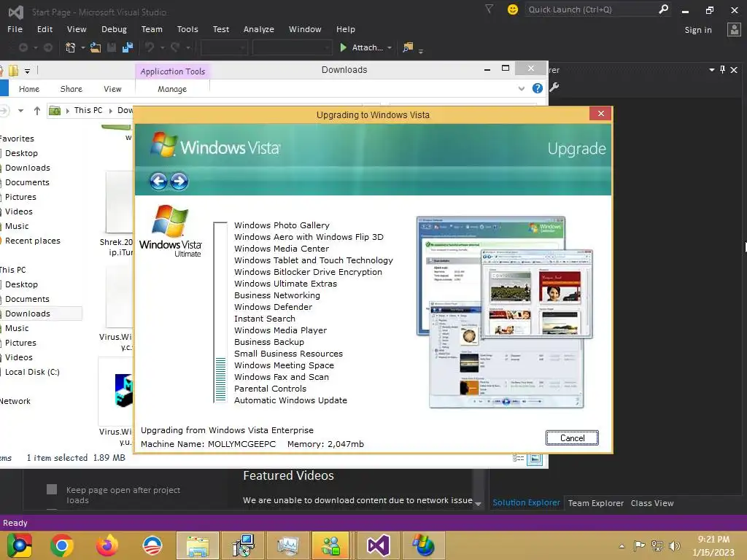Expand the Explorer ribbon chevron

click(521, 88)
